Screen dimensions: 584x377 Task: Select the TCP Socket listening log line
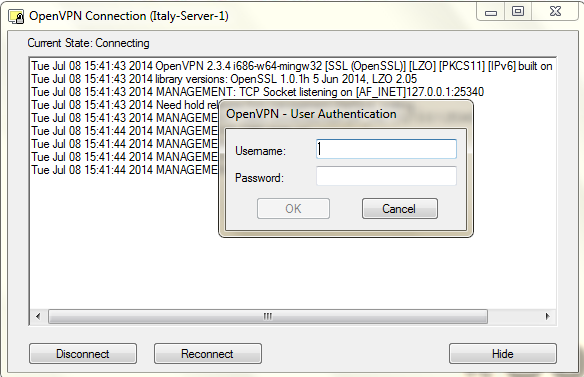(257, 92)
